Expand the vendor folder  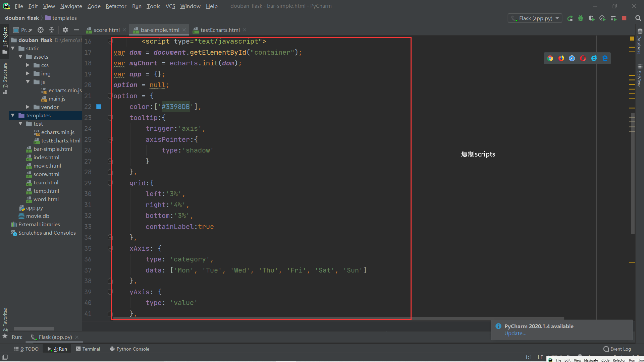click(x=28, y=107)
